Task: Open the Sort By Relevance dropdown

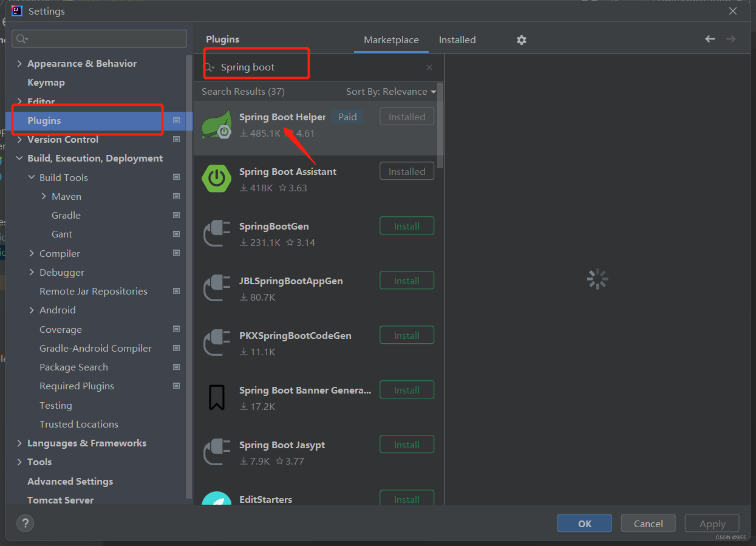Action: pyautogui.click(x=391, y=92)
